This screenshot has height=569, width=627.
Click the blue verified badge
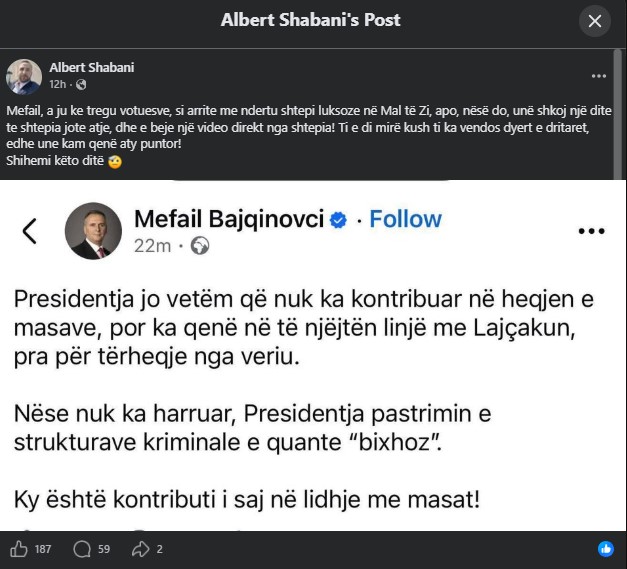pyautogui.click(x=339, y=220)
